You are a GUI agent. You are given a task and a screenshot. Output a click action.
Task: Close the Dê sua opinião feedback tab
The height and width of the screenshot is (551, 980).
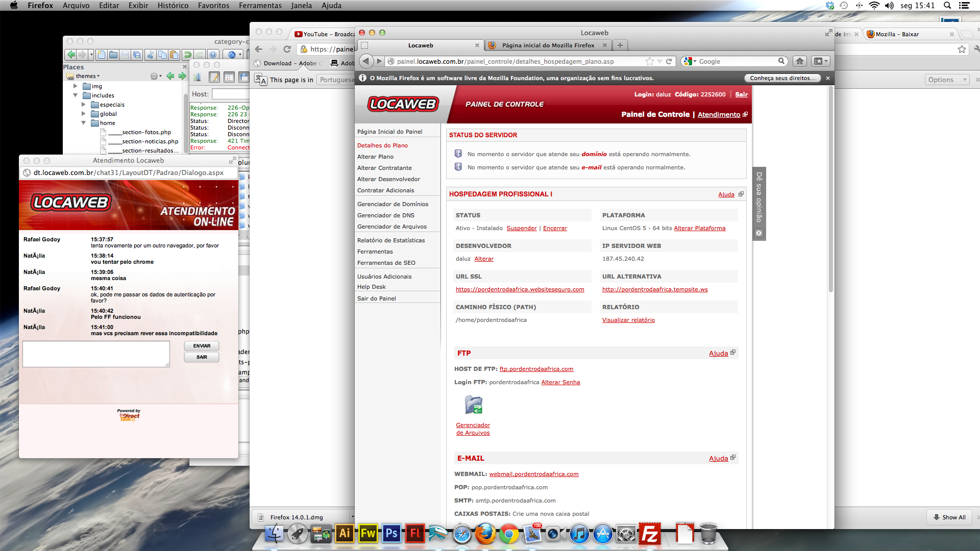tap(759, 233)
